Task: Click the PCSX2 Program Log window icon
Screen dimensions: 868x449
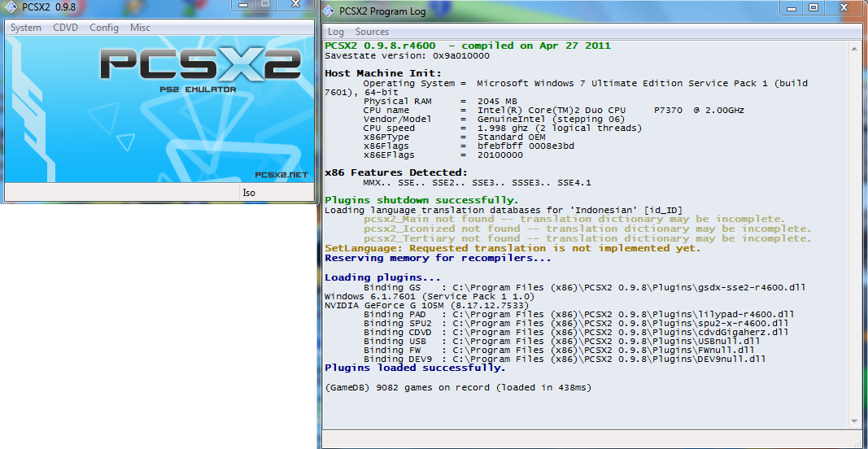Action: (x=329, y=10)
